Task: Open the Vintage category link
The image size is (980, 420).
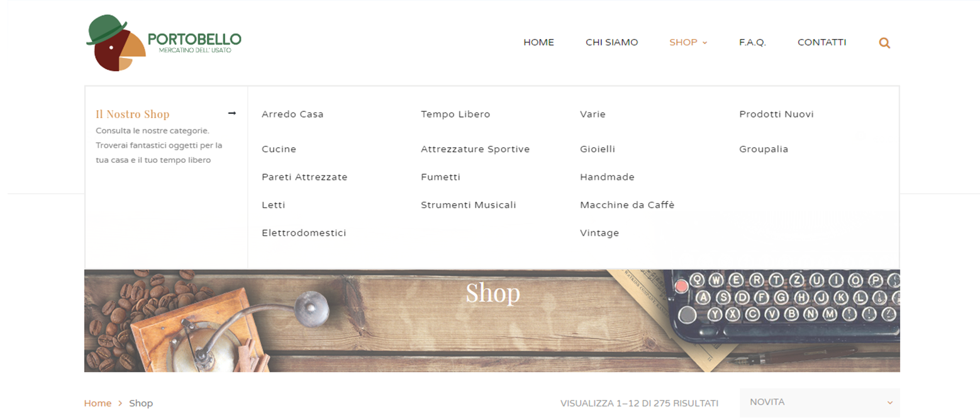Action: [x=599, y=233]
